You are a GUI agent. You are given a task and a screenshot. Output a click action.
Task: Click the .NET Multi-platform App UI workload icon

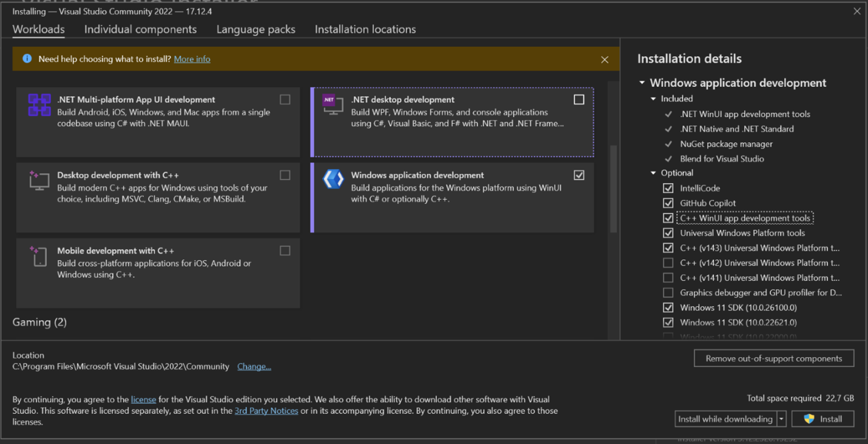pyautogui.click(x=39, y=105)
